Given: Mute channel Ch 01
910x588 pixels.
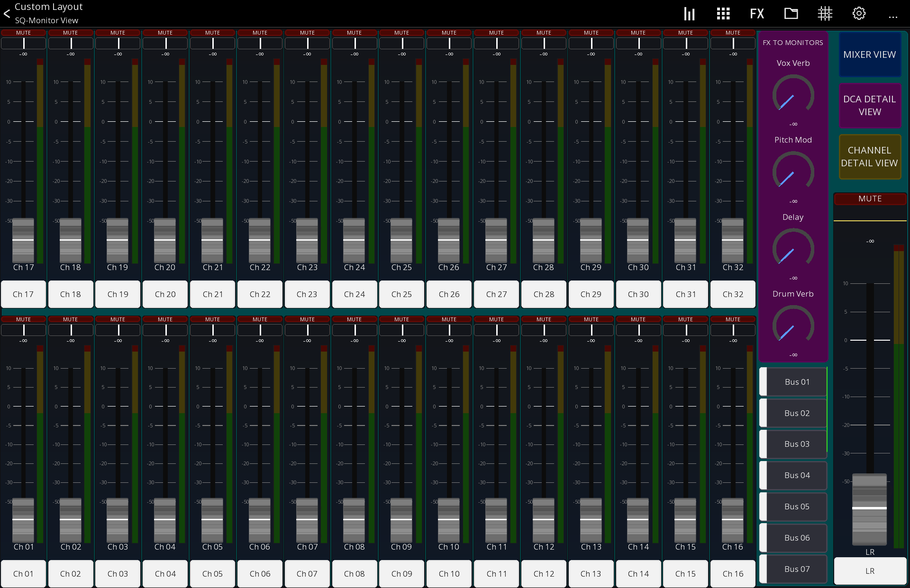Looking at the screenshot, I should (x=23, y=319).
